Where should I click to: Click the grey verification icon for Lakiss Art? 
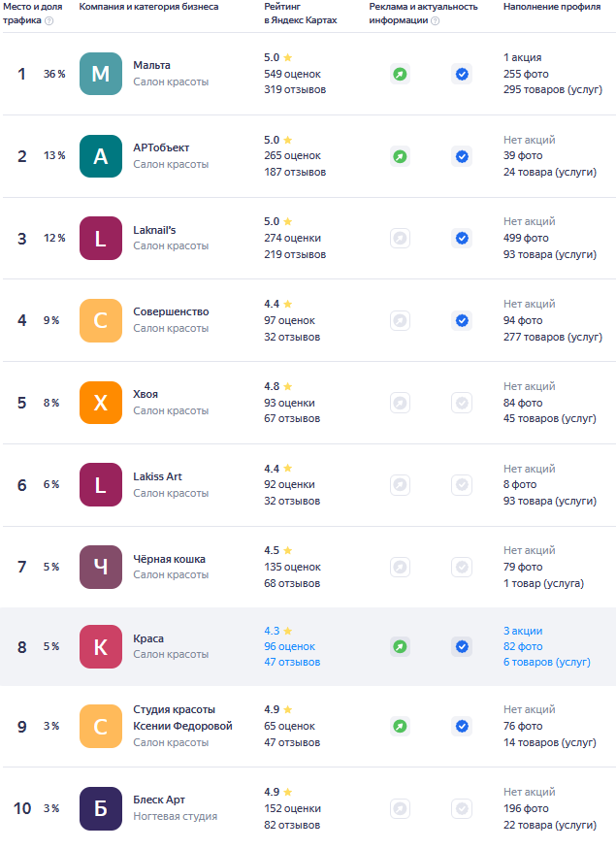[462, 484]
